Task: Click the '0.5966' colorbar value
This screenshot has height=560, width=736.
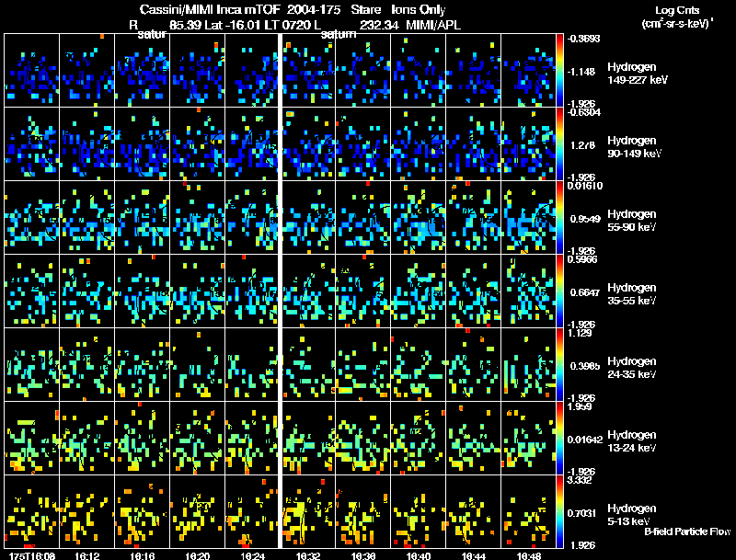Action: [582, 259]
